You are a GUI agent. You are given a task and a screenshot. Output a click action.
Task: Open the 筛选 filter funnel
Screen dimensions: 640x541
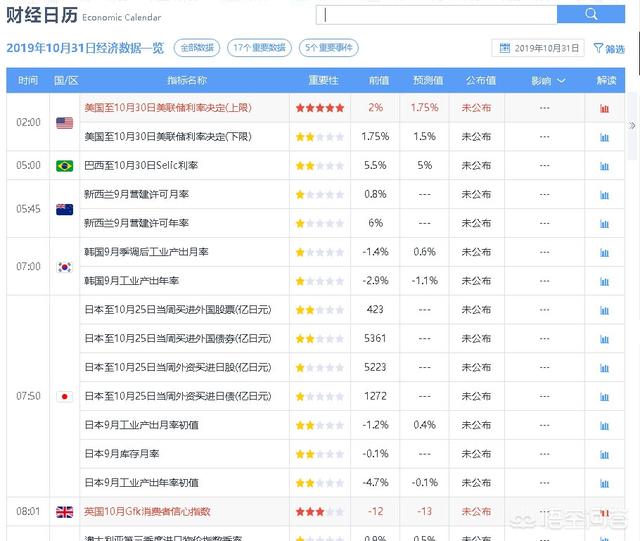point(611,48)
